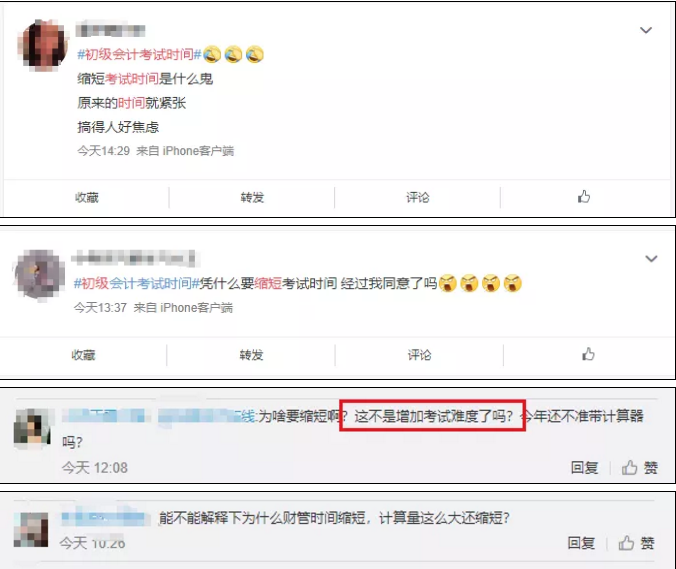Like the 14:29 post with thumbs-up icon
676x569 pixels.
(584, 197)
